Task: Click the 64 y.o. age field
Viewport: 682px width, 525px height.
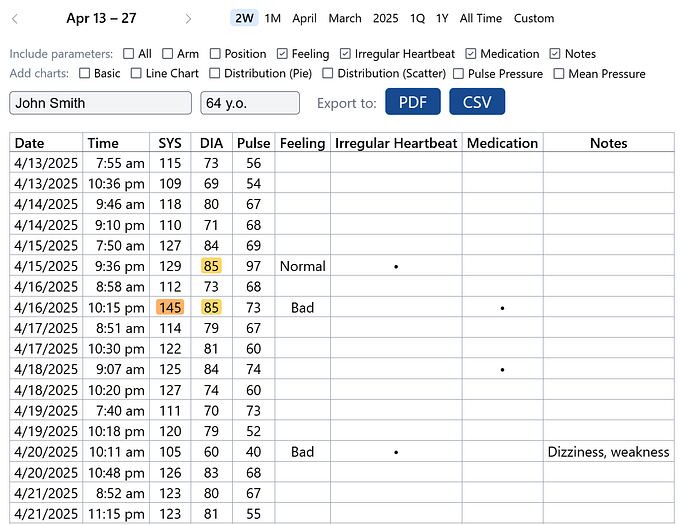Action: point(250,103)
